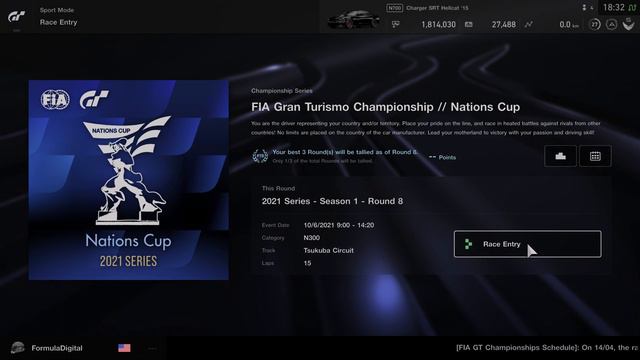This screenshot has width=640, height=360.
Task: Click the green flag icon inside Race Entry button
Action: 468,244
